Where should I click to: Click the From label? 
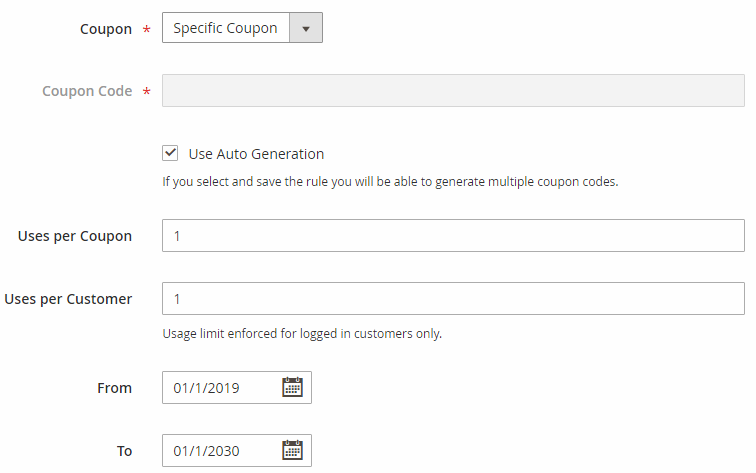tap(114, 388)
